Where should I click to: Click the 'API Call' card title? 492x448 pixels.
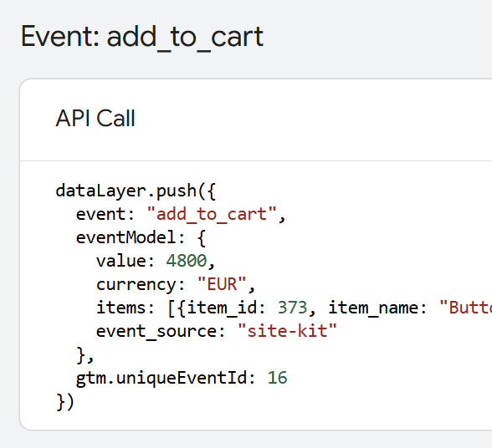pos(95,119)
